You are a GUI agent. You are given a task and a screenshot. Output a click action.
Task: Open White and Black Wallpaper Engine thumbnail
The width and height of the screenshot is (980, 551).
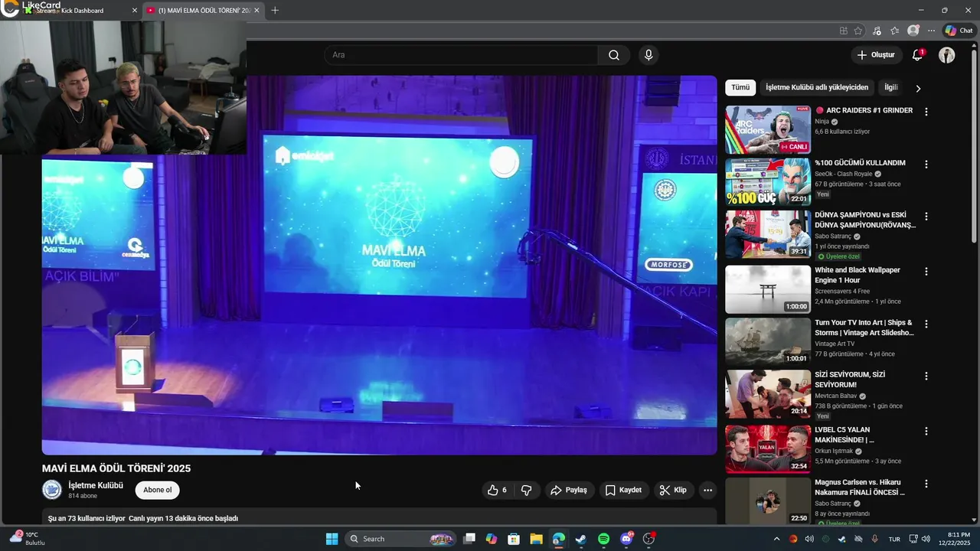[768, 289]
